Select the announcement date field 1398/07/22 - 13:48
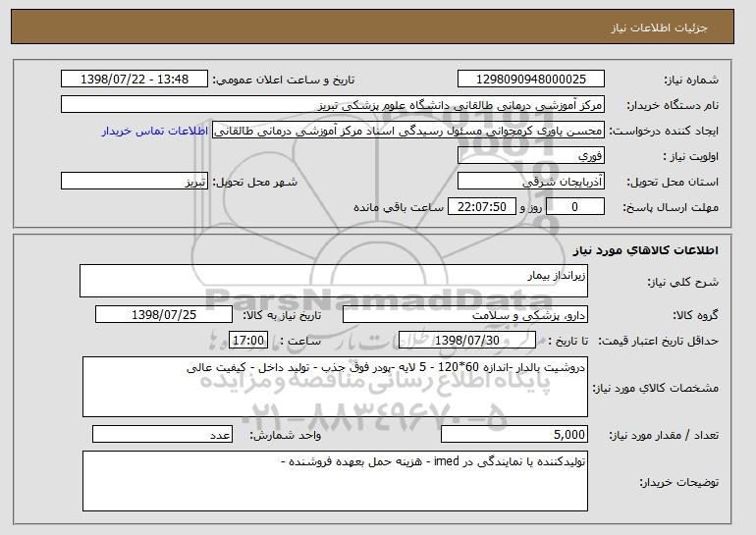This screenshot has height=535, width=756. (135, 80)
